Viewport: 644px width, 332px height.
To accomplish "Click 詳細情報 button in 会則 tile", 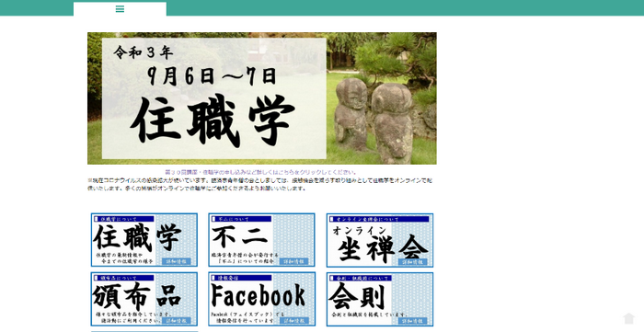I will 412,321.
